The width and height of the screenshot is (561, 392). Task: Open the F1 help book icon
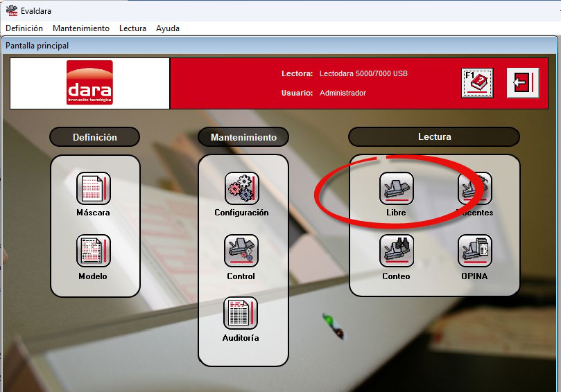pyautogui.click(x=477, y=83)
